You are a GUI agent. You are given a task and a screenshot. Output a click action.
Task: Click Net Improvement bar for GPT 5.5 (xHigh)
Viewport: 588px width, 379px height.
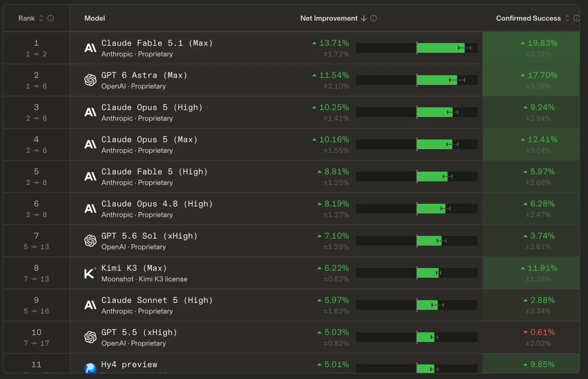417,337
